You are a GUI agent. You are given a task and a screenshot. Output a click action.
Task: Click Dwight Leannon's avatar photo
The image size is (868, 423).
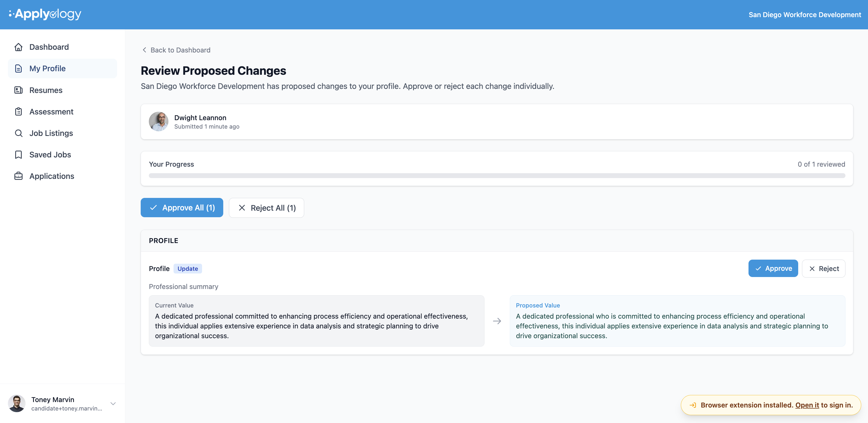(x=158, y=122)
